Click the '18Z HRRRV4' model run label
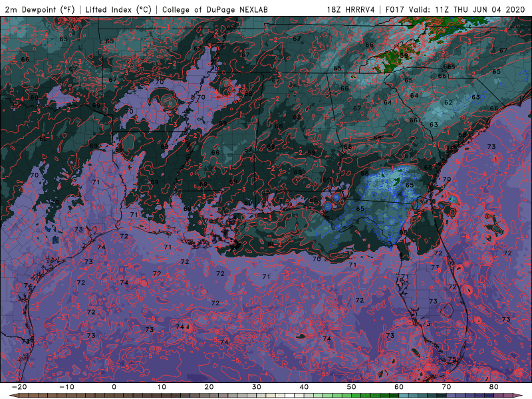Screen dimensions: 532x399 click(x=351, y=9)
